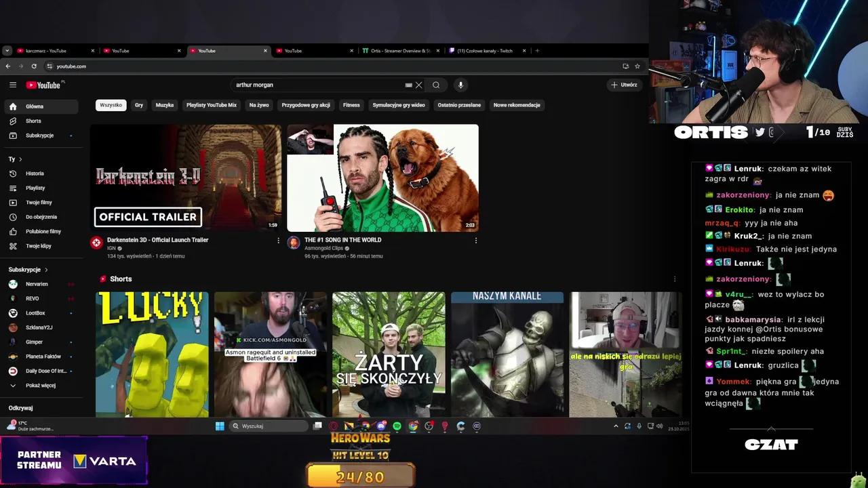Open Playlisty in the sidebar
The width and height of the screenshot is (868, 488).
pyautogui.click(x=41, y=188)
